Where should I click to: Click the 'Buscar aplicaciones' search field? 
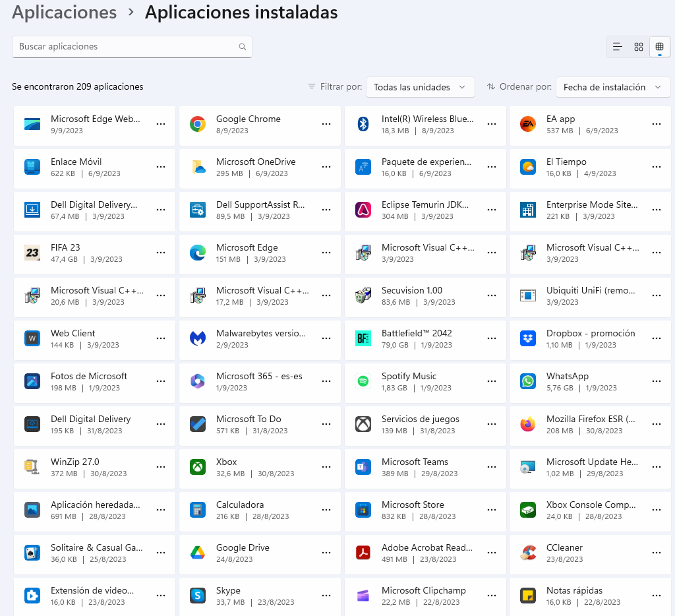132,47
